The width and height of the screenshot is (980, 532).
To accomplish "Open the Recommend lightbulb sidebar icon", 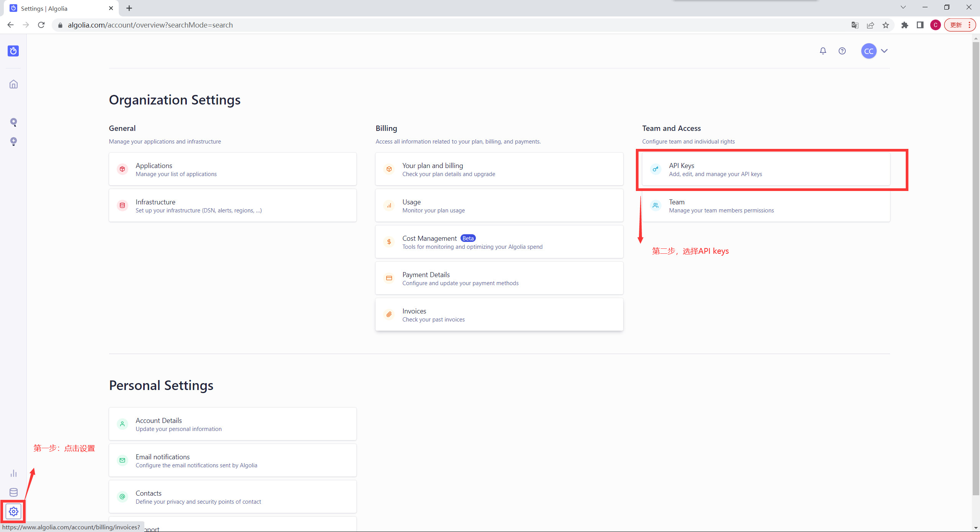I will [x=13, y=141].
